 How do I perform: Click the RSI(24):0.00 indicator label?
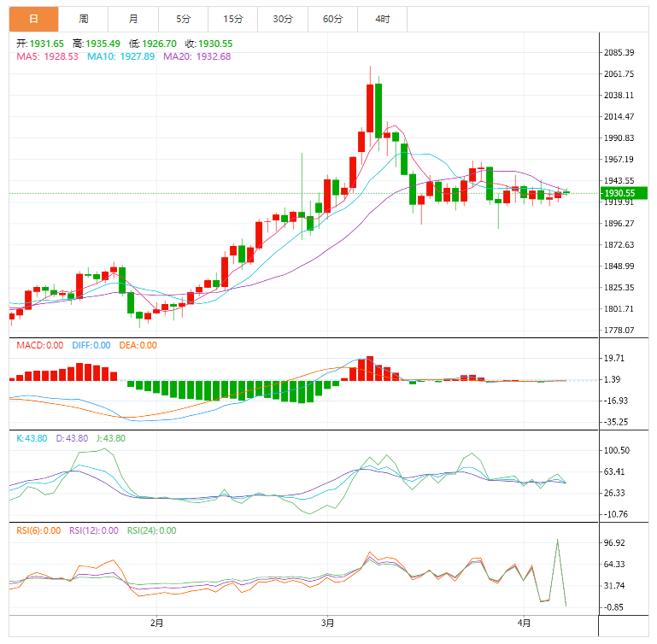pyautogui.click(x=152, y=530)
